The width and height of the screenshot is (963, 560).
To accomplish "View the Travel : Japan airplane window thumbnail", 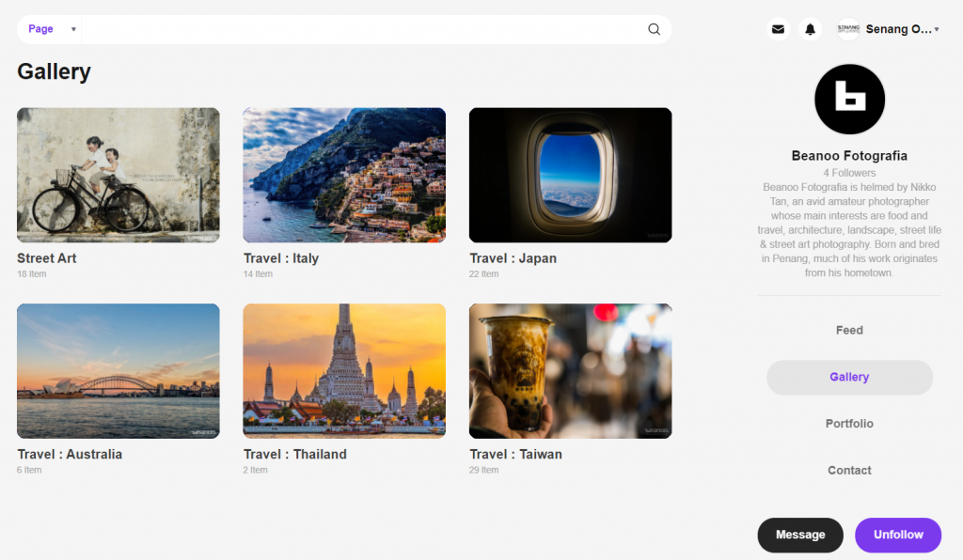I will 570,175.
